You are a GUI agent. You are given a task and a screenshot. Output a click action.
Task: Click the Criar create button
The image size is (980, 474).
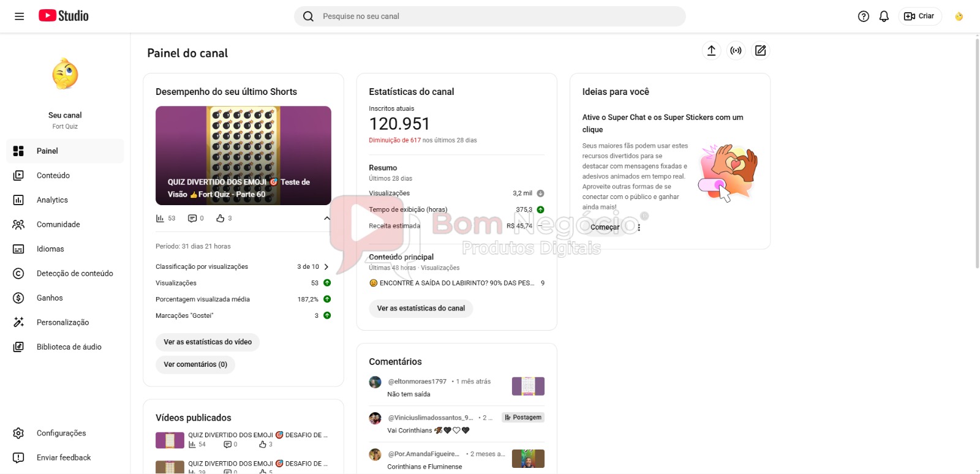point(919,17)
